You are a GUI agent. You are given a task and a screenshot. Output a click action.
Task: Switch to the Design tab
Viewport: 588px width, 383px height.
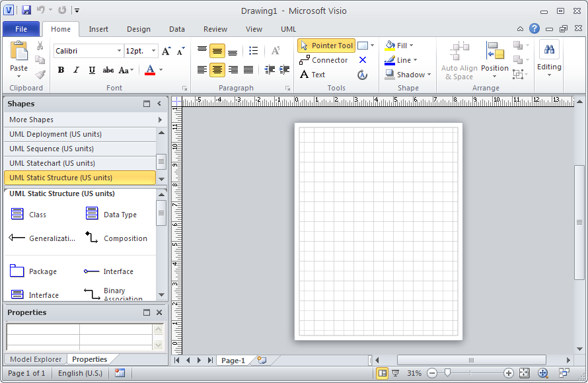point(138,29)
